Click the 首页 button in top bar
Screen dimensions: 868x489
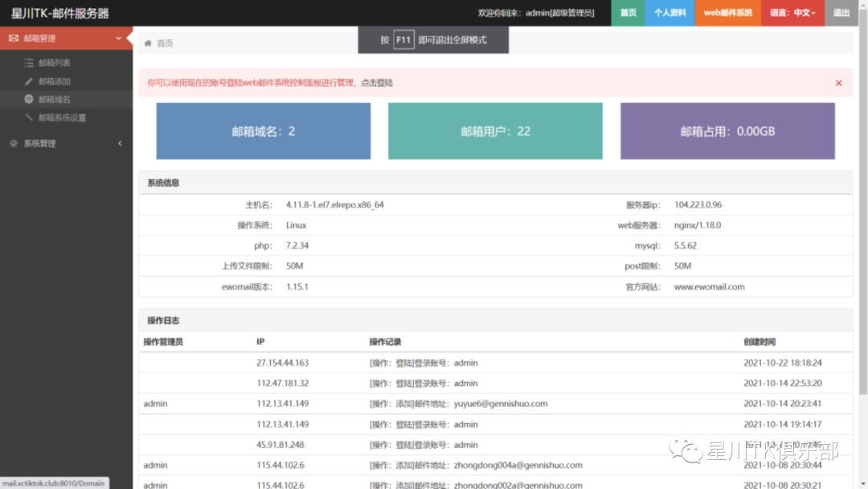tap(628, 13)
